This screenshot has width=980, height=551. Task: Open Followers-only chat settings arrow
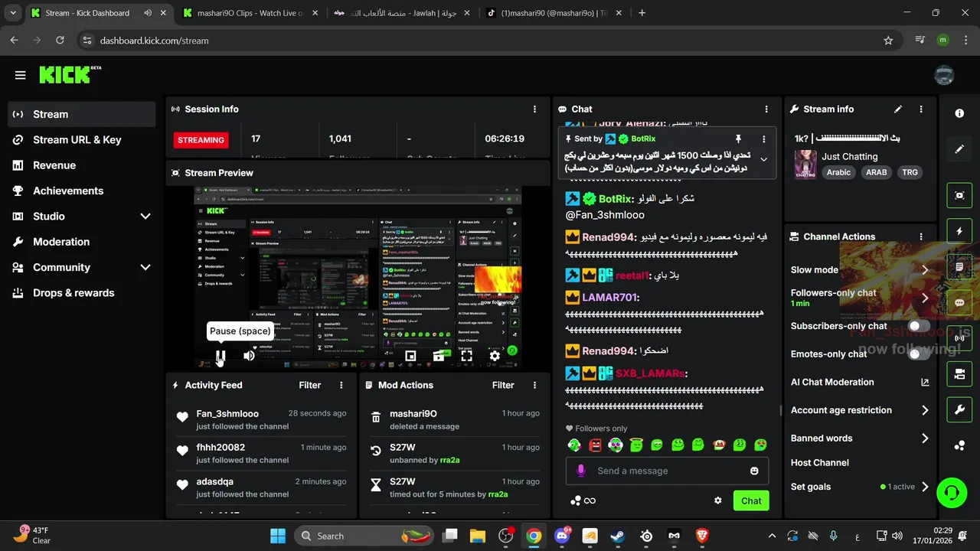pyautogui.click(x=925, y=298)
